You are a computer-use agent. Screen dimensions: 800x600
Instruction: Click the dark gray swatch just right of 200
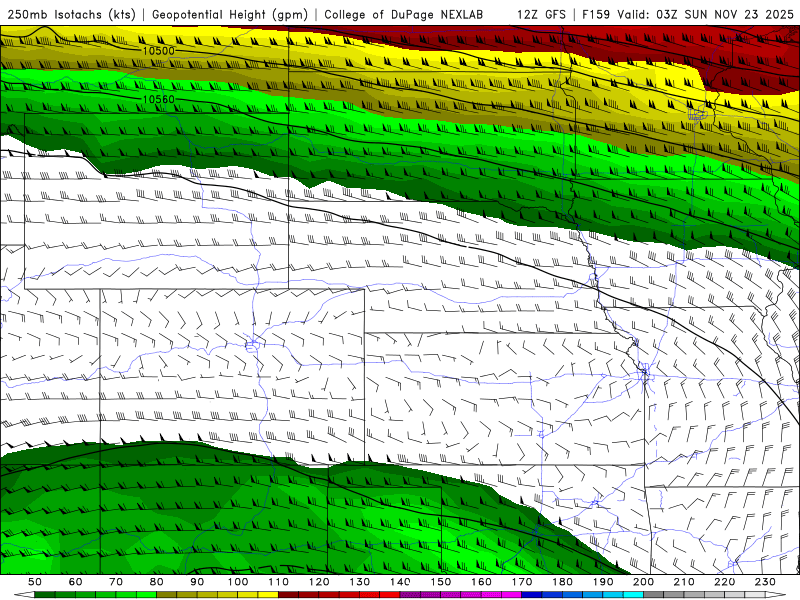tap(653, 594)
